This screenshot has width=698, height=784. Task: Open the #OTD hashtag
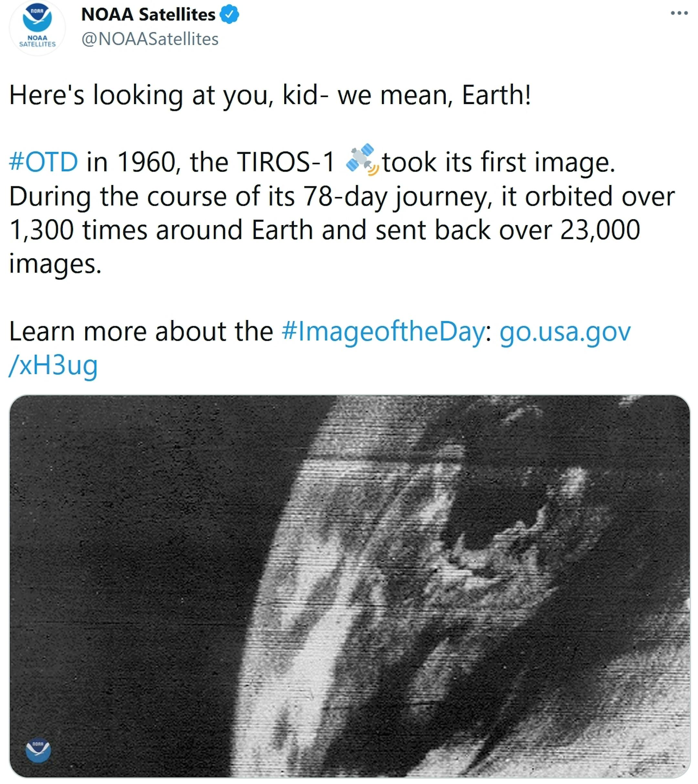click(x=43, y=162)
